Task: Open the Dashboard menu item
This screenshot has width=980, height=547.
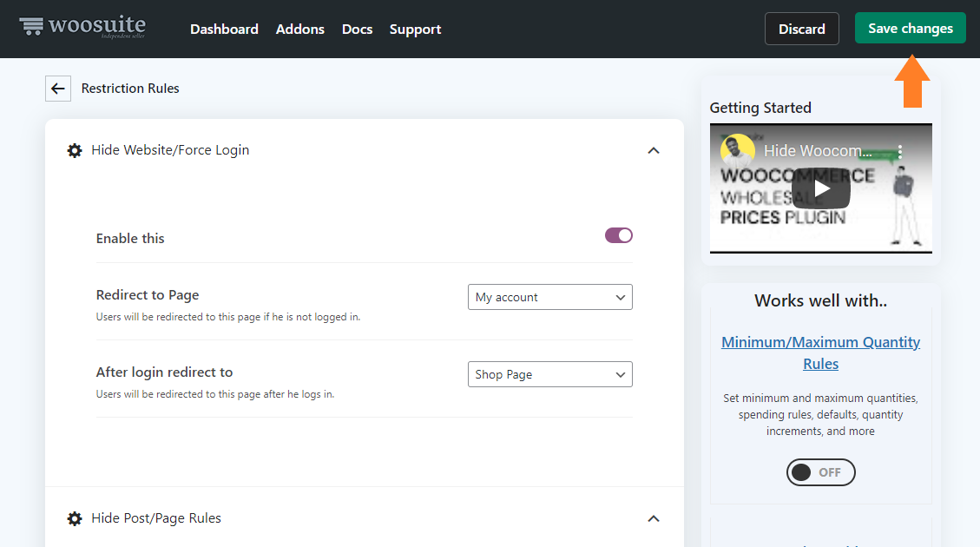Action: click(x=224, y=30)
